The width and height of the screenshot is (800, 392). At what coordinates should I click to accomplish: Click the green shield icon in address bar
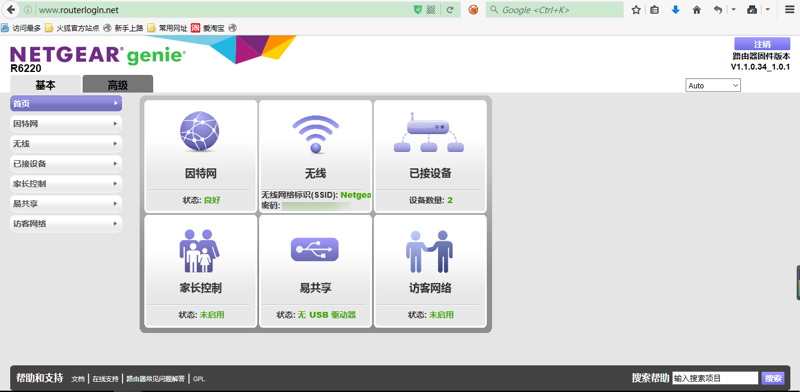[x=417, y=10]
